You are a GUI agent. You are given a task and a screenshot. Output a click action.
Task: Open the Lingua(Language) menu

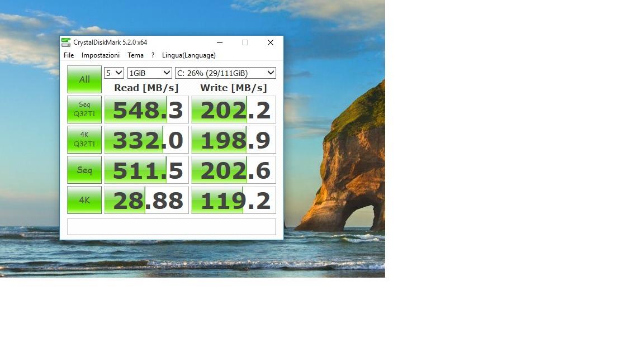[188, 55]
